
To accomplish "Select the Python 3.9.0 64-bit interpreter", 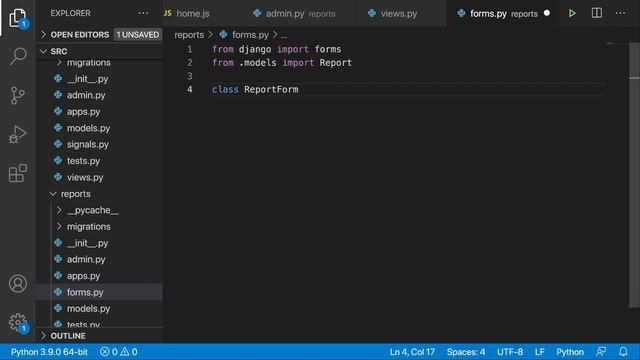I will (49, 352).
